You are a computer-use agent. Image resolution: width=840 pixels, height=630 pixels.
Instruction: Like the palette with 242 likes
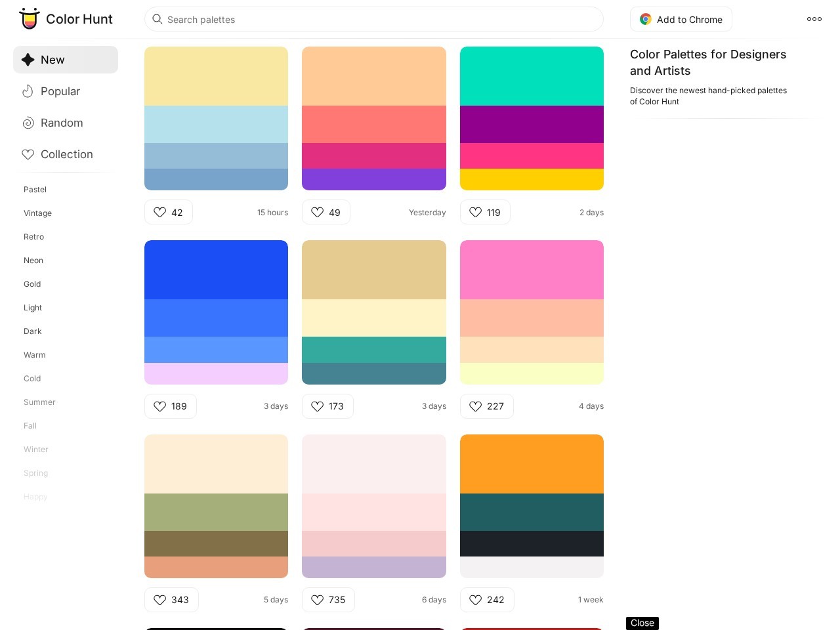[487, 600]
